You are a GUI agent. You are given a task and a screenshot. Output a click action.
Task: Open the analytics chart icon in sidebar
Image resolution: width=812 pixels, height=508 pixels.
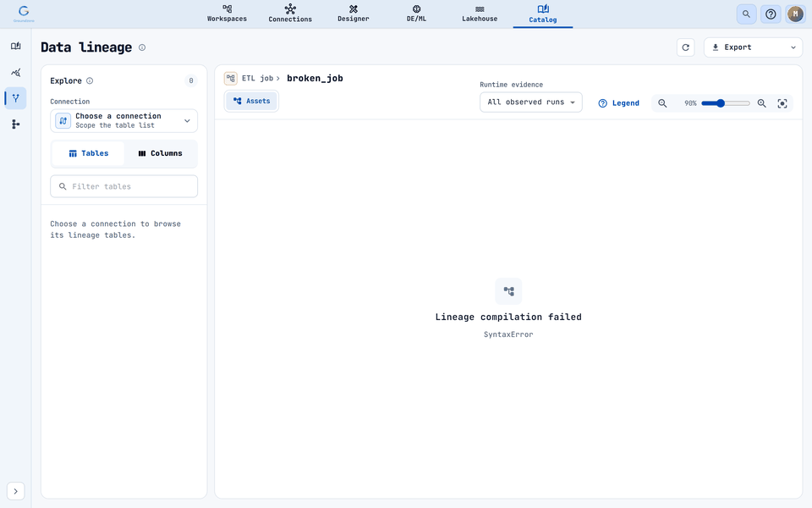click(x=15, y=72)
